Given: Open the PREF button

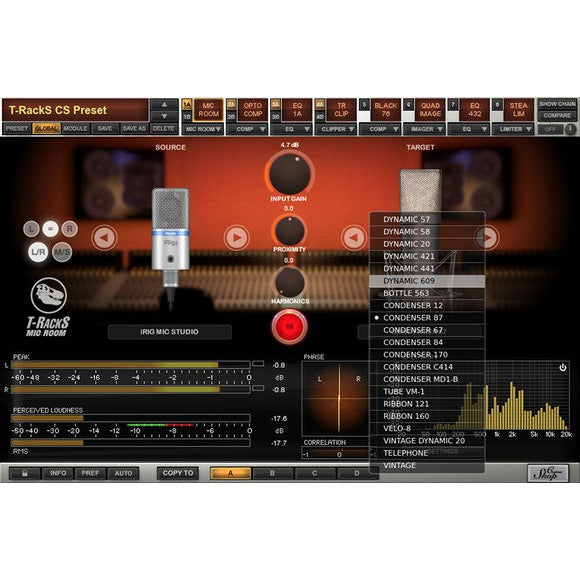Looking at the screenshot, I should [90, 473].
